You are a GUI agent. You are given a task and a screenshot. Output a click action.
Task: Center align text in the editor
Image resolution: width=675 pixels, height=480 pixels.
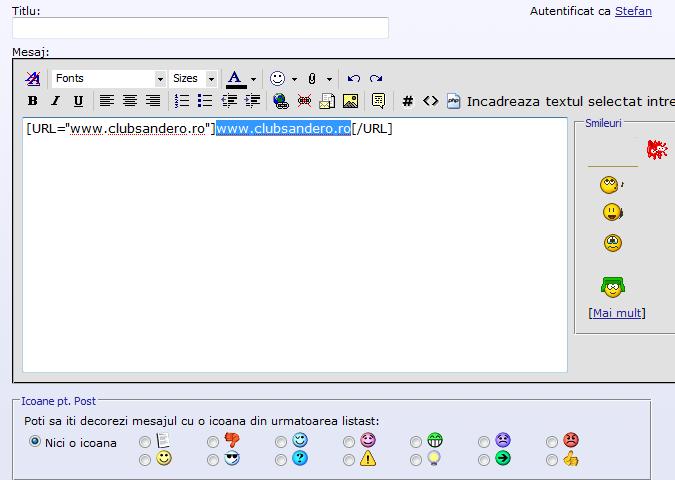[x=130, y=101]
